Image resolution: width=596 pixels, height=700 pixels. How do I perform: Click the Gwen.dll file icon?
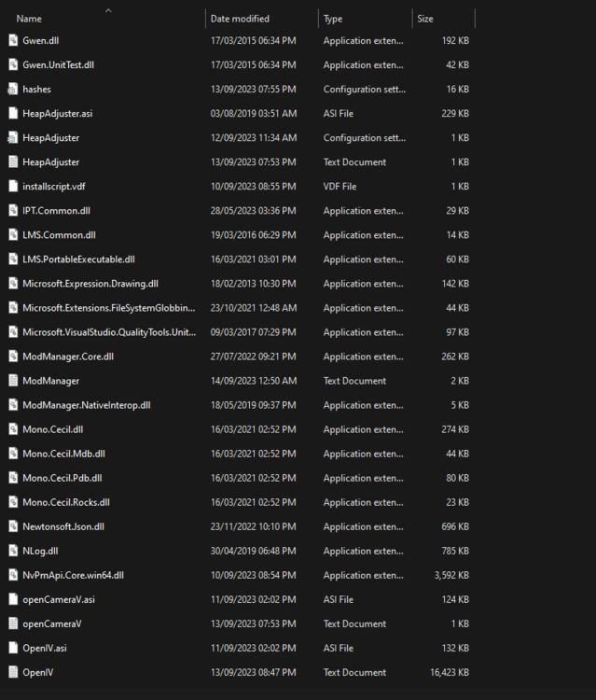[13, 40]
